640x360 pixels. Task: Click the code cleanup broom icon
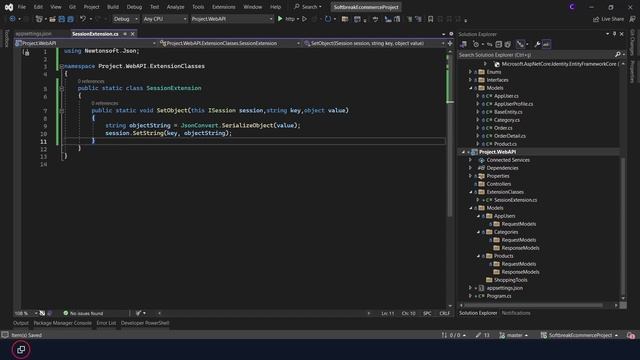click(139, 313)
